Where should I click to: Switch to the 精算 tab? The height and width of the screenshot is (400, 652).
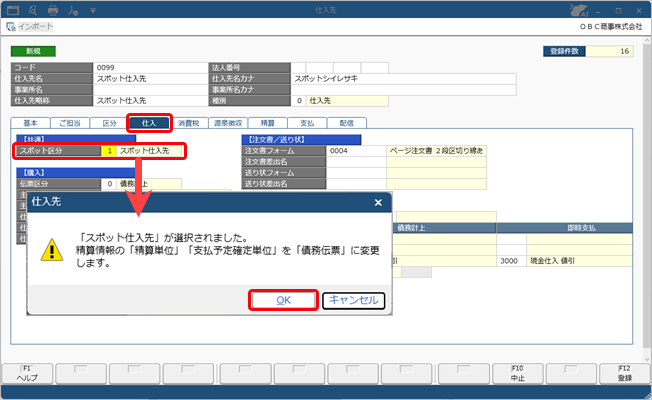tap(267, 123)
